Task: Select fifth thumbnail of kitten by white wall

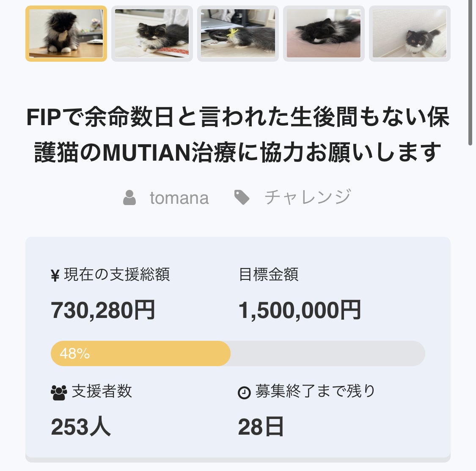Action: [x=410, y=33]
